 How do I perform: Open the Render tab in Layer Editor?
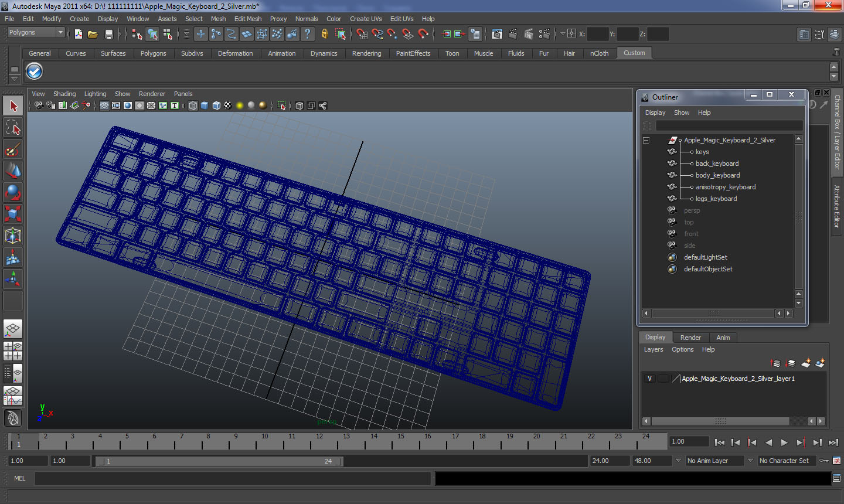click(690, 338)
